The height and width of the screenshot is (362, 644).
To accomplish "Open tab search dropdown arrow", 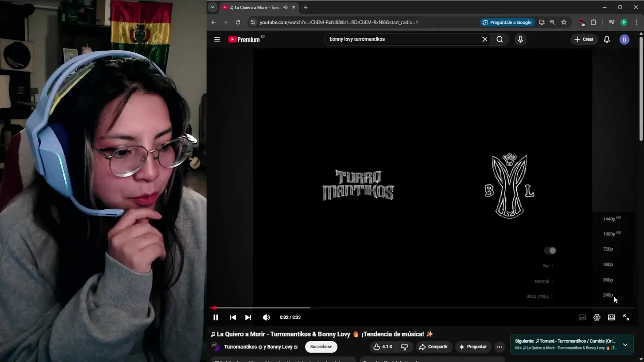I will (213, 7).
